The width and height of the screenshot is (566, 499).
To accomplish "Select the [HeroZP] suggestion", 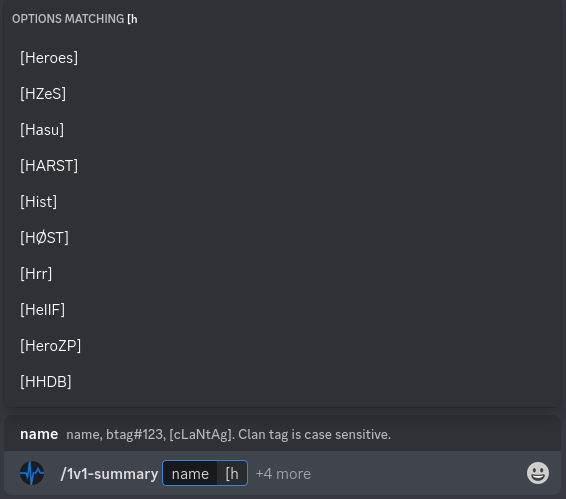I will tap(282, 346).
